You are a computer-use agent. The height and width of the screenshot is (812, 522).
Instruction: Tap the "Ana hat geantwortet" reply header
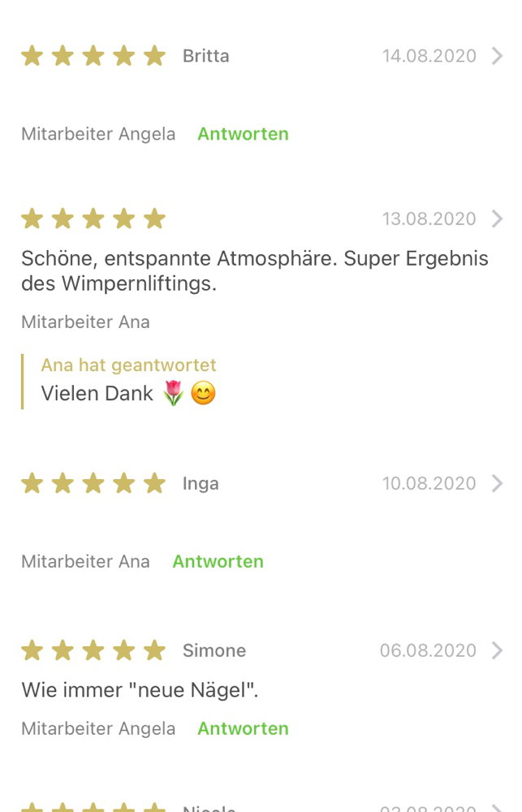(x=128, y=365)
